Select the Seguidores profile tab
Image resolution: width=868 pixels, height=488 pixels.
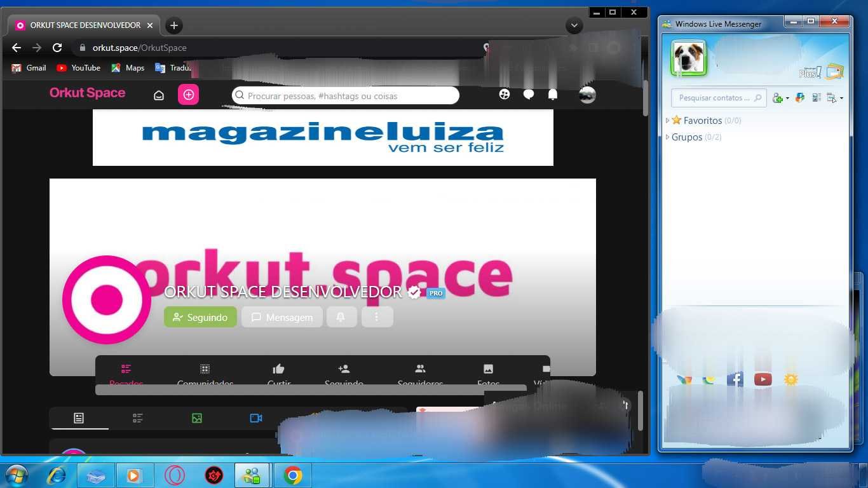click(420, 376)
